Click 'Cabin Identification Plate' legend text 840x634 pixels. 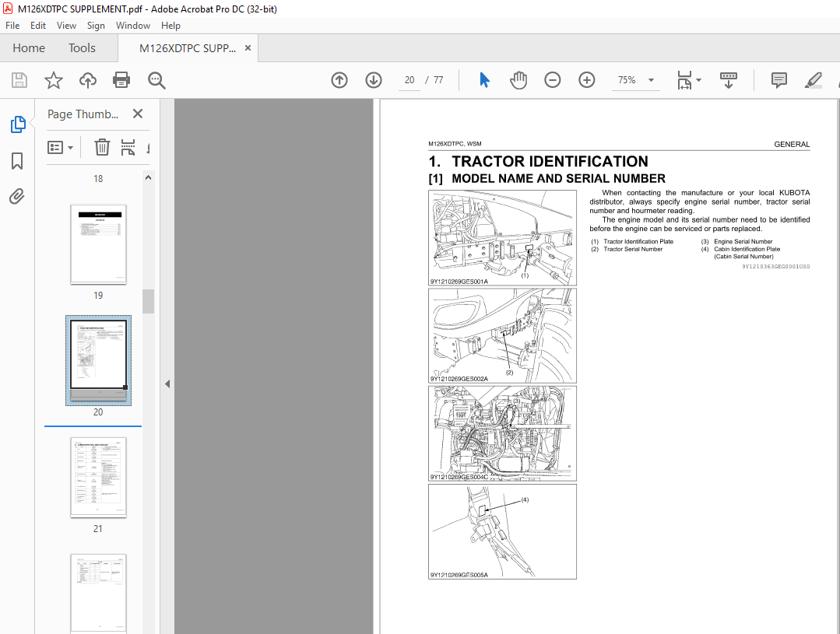pyautogui.click(x=747, y=249)
